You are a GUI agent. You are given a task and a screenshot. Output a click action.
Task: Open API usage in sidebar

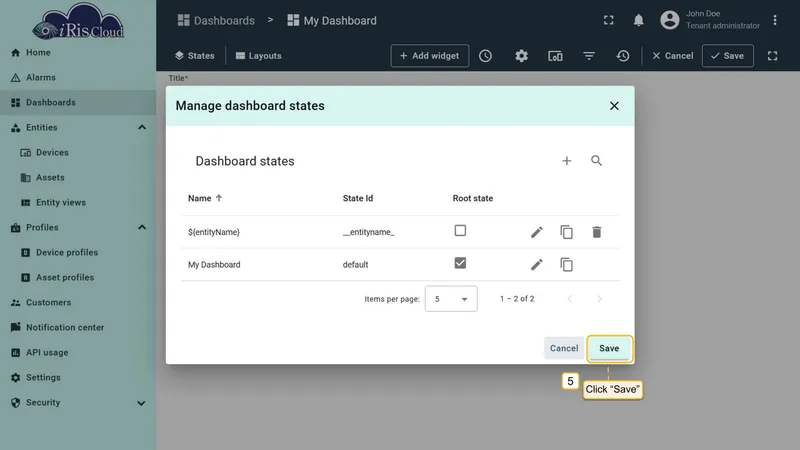pyautogui.click(x=78, y=353)
